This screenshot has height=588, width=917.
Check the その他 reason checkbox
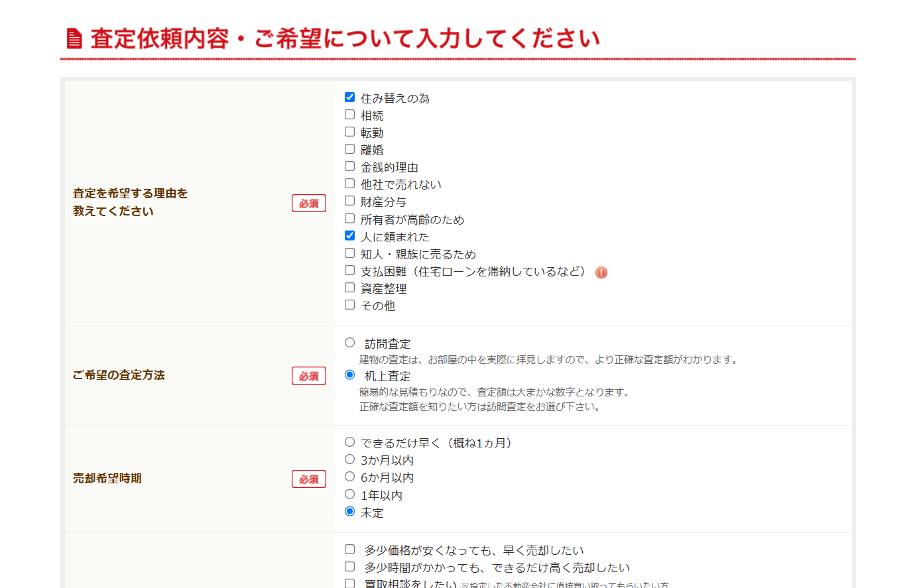(349, 305)
